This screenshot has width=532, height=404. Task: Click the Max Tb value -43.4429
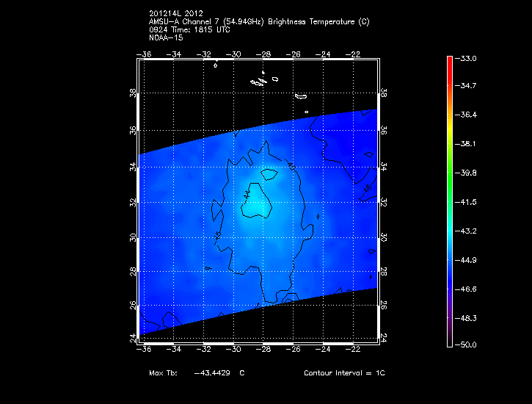click(212, 373)
